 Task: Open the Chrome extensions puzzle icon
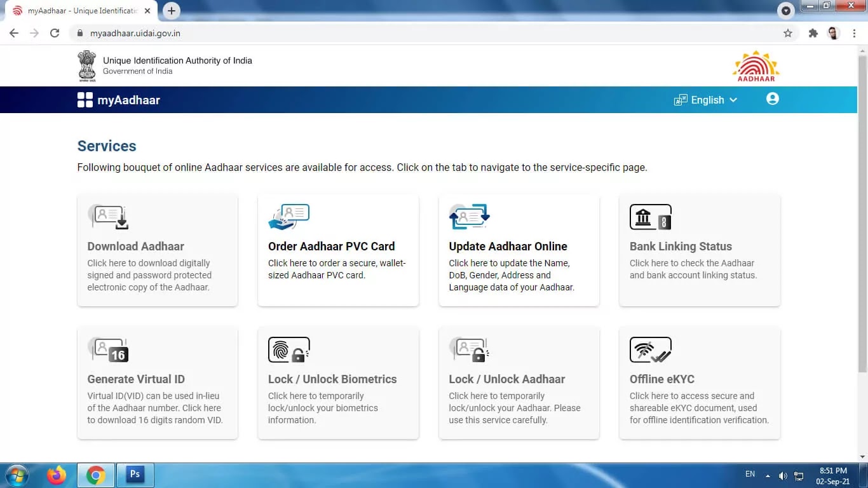pyautogui.click(x=813, y=33)
